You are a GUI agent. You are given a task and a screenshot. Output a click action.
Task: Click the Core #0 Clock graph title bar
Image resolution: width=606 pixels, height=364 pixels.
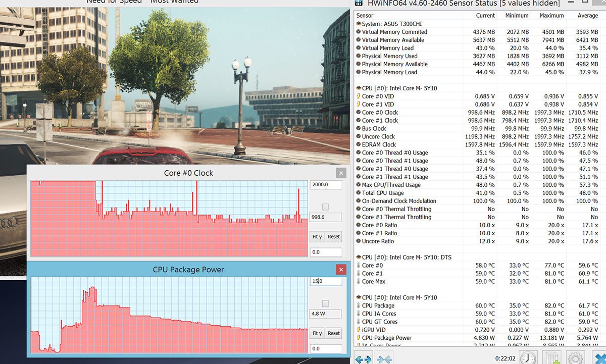point(188,173)
